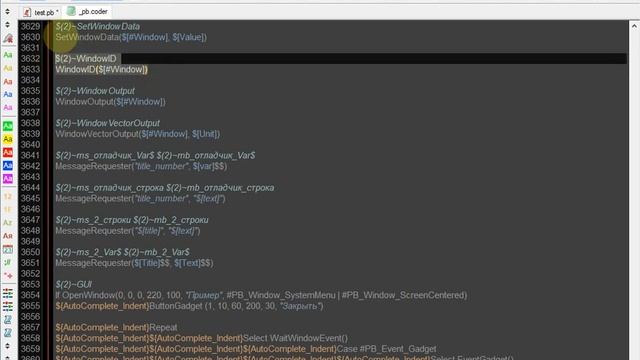Click line number 3652 in the gutter
640x360 pixels.
(x=31, y=273)
